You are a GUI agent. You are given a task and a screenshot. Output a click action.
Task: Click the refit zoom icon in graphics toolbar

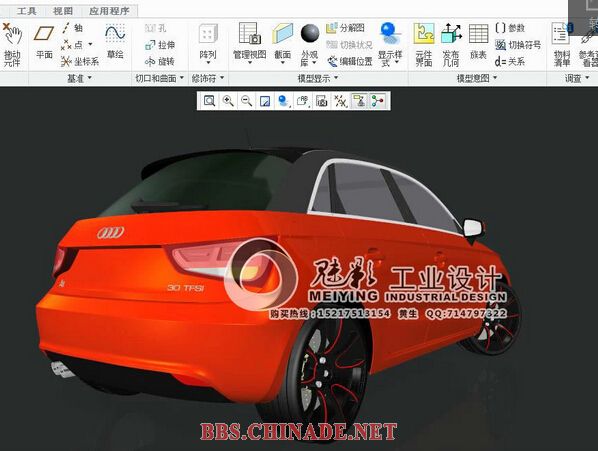click(x=209, y=101)
